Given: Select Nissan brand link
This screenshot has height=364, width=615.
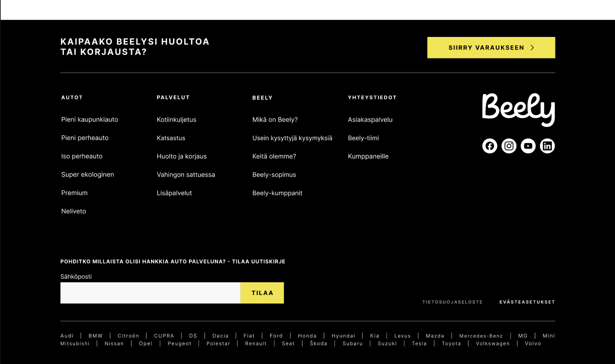Looking at the screenshot, I should coord(114,343).
